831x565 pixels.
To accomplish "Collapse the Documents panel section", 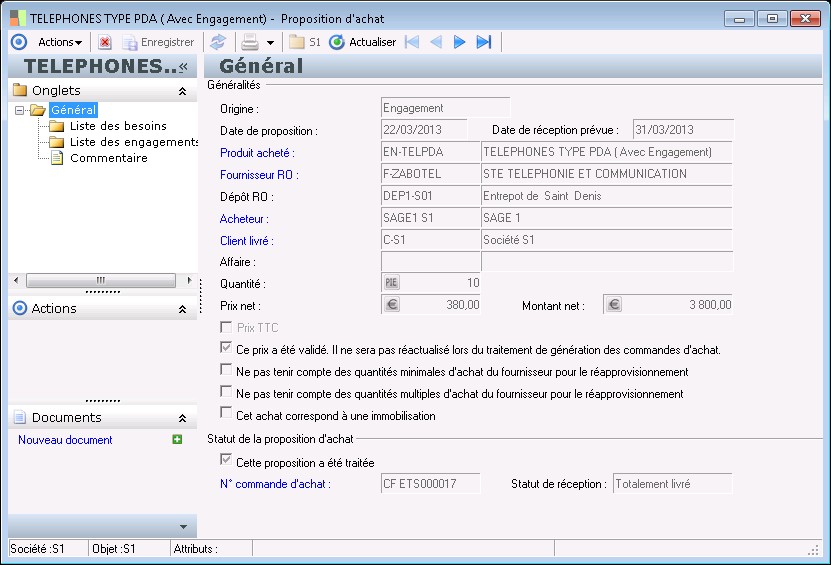I will [x=182, y=418].
